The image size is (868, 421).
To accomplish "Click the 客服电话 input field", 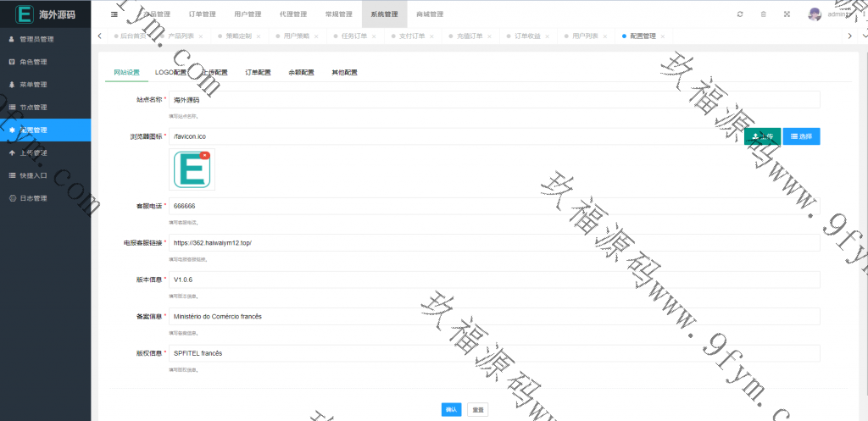I will pos(494,206).
